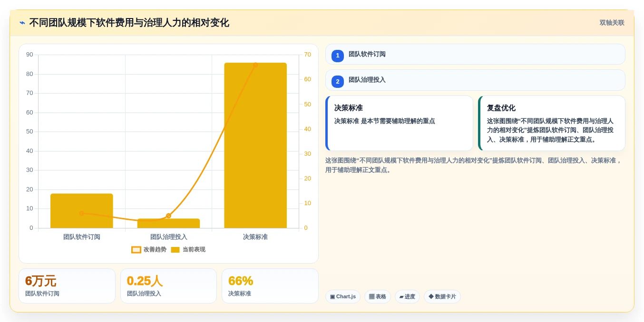Image resolution: width=644 pixels, height=322 pixels.
Task: Click the chart title 不同团队规模下软件费用与治理人力的相对变化
Action: 129,23
